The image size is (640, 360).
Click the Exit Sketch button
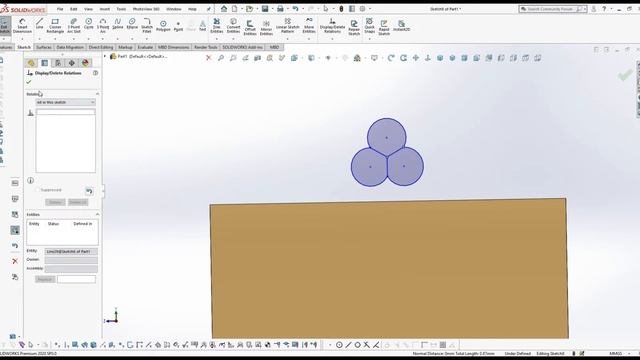4,26
